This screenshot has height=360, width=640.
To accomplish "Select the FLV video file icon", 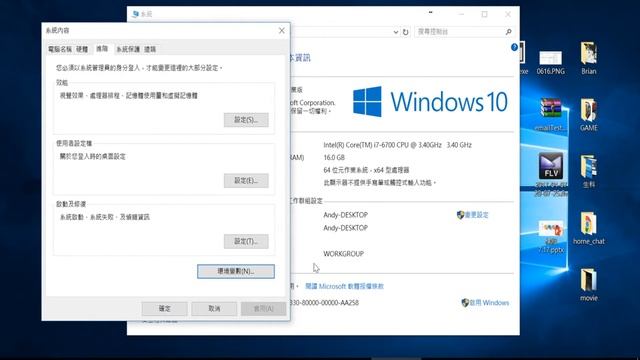I will [x=551, y=166].
